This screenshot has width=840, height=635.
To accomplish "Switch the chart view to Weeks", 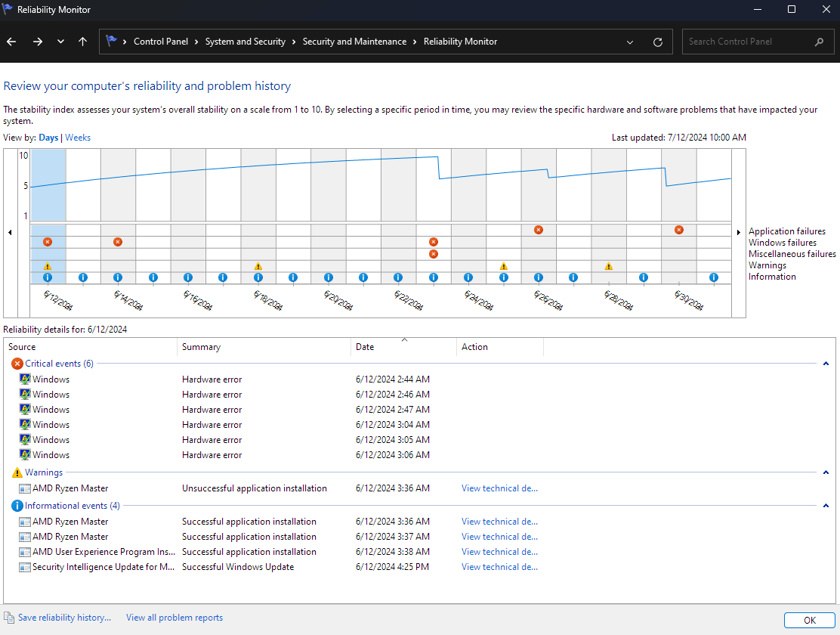I will point(78,138).
